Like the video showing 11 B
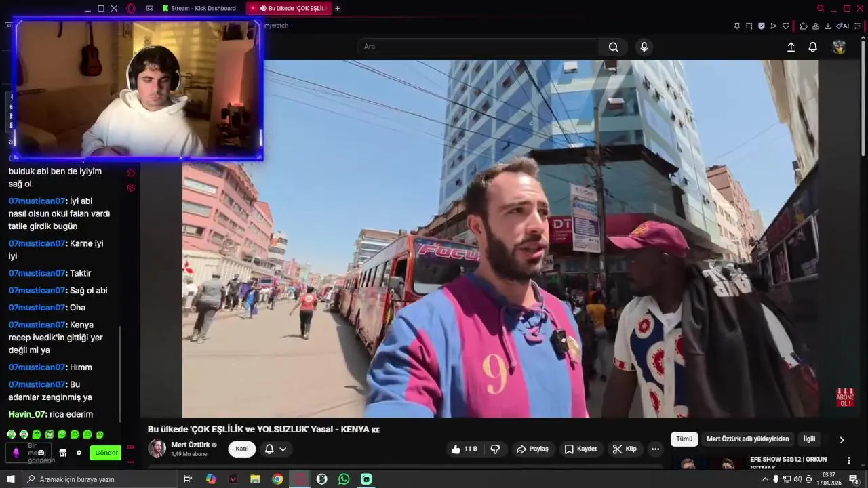Screen dimensions: 868x488 click(465, 449)
